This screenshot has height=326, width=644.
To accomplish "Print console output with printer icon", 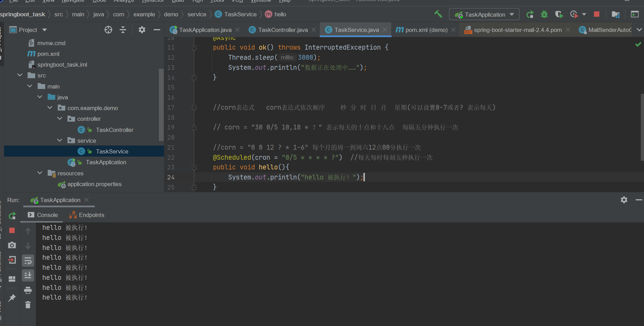I will tap(28, 290).
